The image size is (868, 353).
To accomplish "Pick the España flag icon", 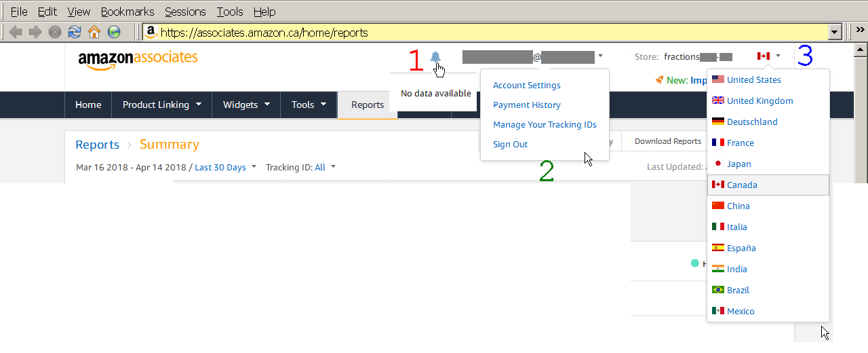I will 718,248.
